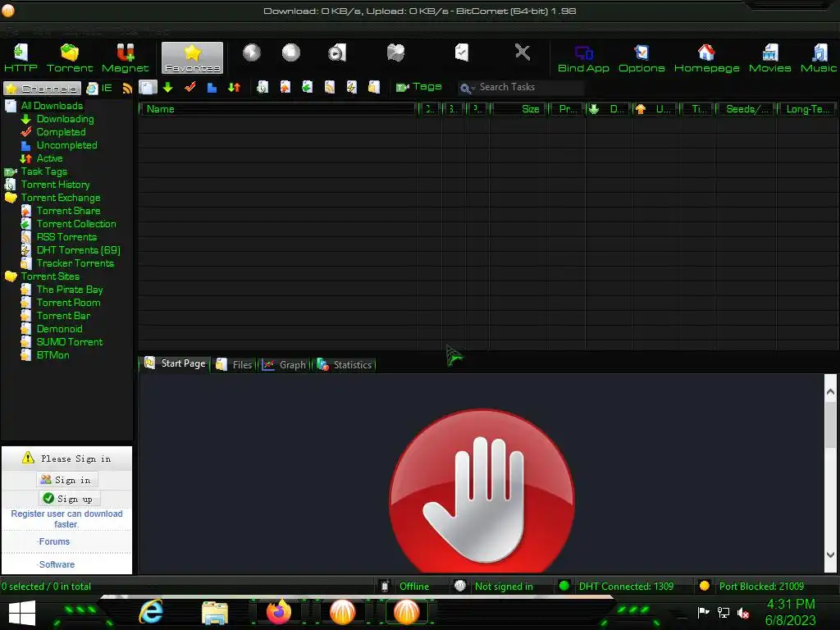Click the Start Page scrollbar up arrow
This screenshot has height=630, width=840.
pos(830,391)
